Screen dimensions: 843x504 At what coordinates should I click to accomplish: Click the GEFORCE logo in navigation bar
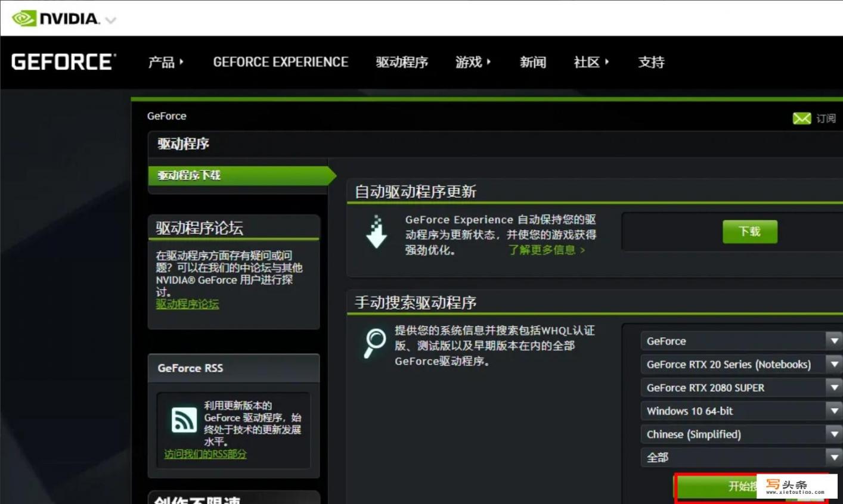coord(64,62)
